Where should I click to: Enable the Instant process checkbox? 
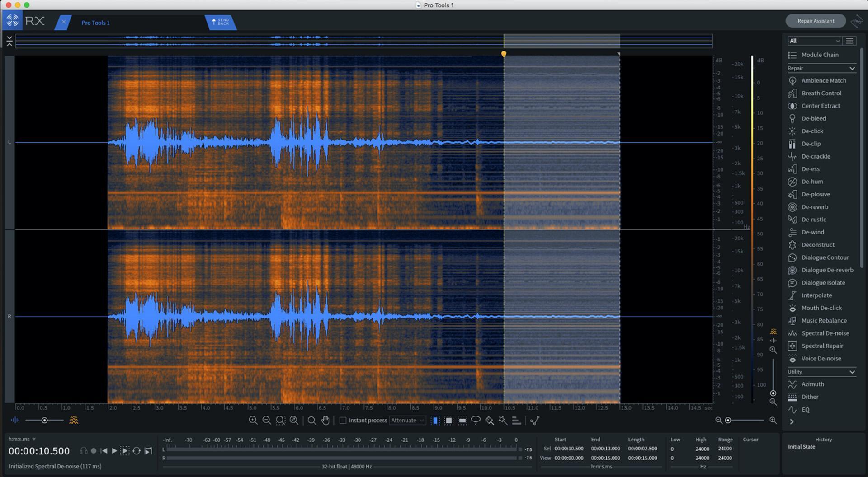point(343,420)
